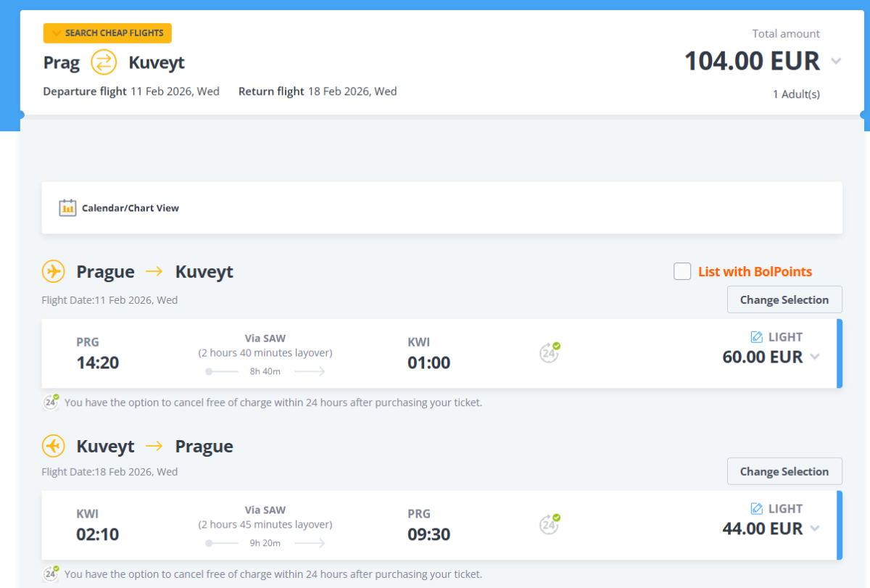Expand the 44.00 EUR fare details
This screenshot has width=870, height=588.
[815, 529]
